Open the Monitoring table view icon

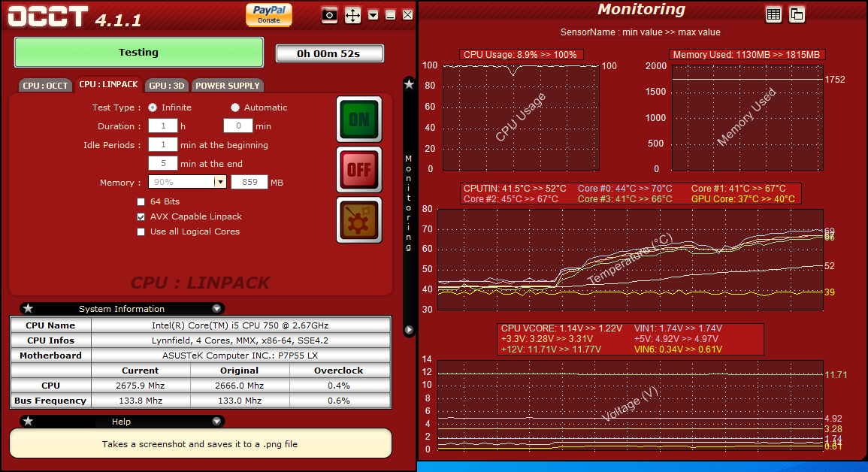[x=773, y=14]
